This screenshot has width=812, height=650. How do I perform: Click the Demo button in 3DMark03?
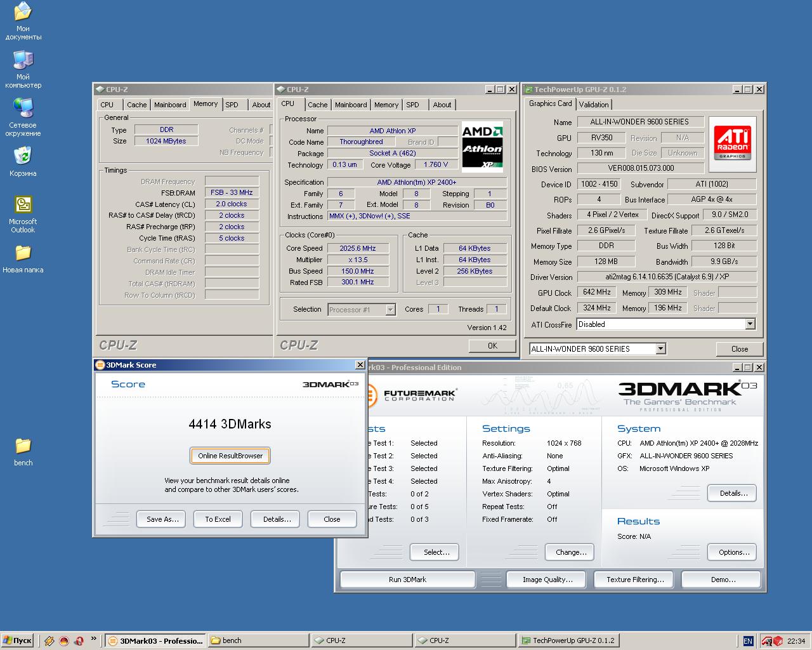[x=721, y=580]
